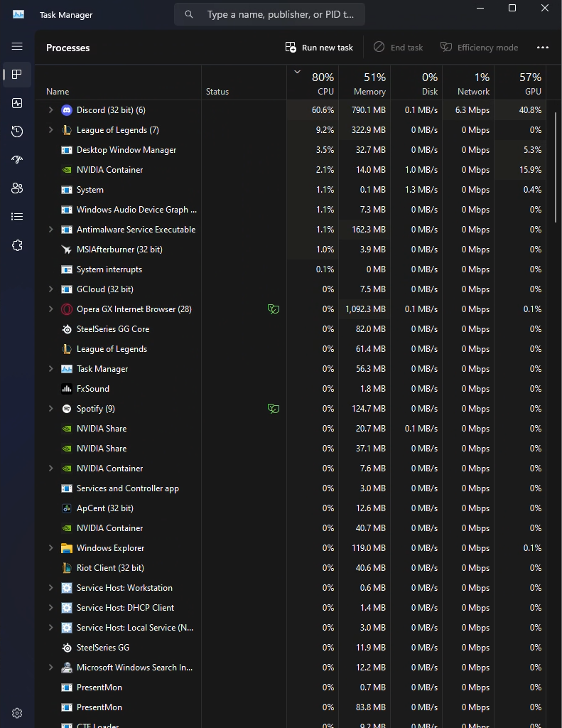Click Opera GX efficiency mode leaf icon
This screenshot has width=562, height=728.
274,309
